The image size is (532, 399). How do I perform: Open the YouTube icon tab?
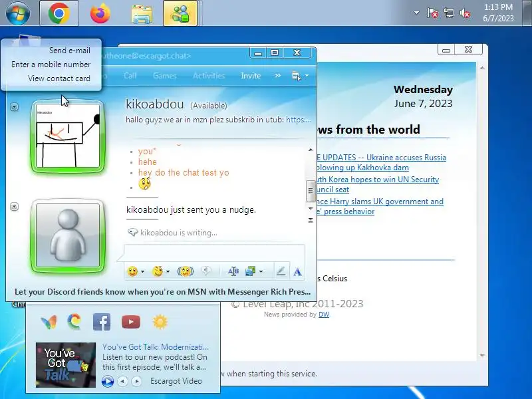(x=131, y=322)
